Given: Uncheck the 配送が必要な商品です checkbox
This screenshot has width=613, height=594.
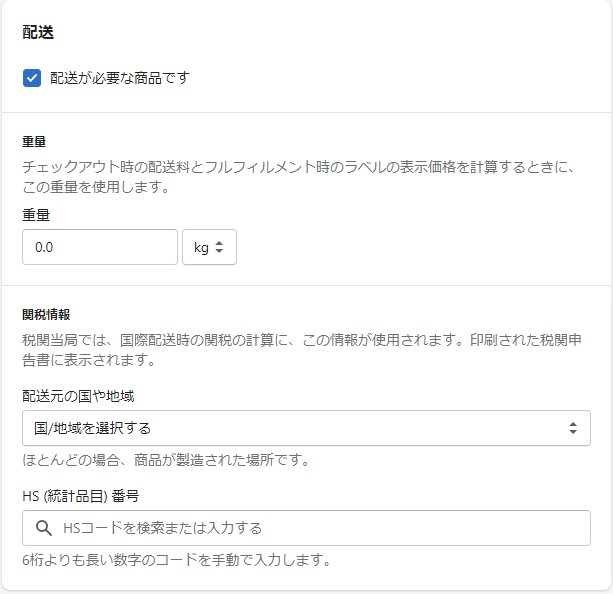Looking at the screenshot, I should tap(32, 78).
